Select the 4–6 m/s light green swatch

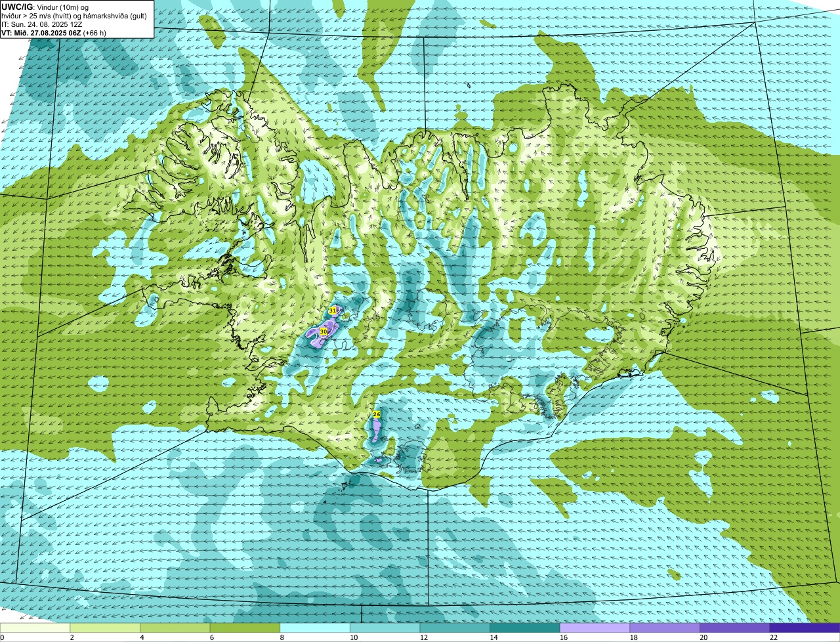pyautogui.click(x=175, y=628)
